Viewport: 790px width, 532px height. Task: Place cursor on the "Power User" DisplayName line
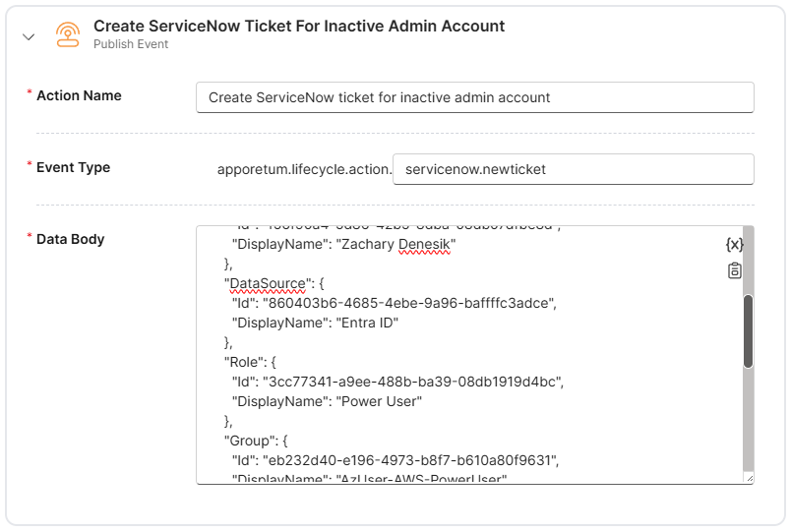coord(327,401)
